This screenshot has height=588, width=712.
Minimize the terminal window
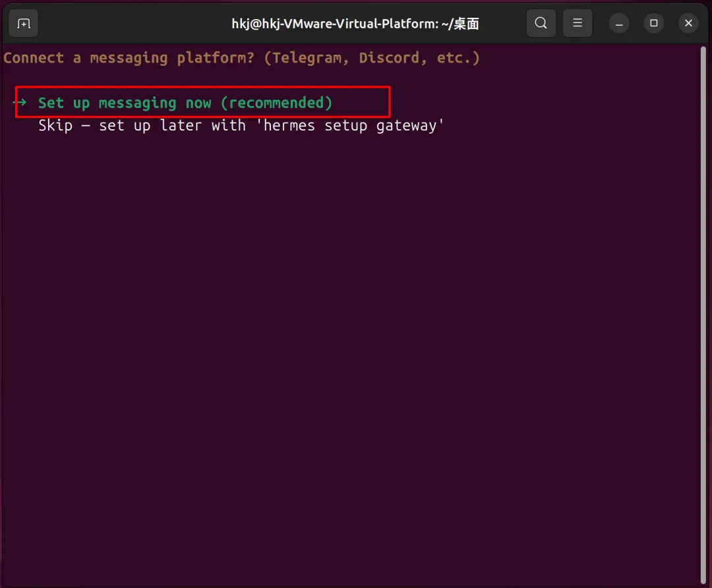pyautogui.click(x=619, y=23)
